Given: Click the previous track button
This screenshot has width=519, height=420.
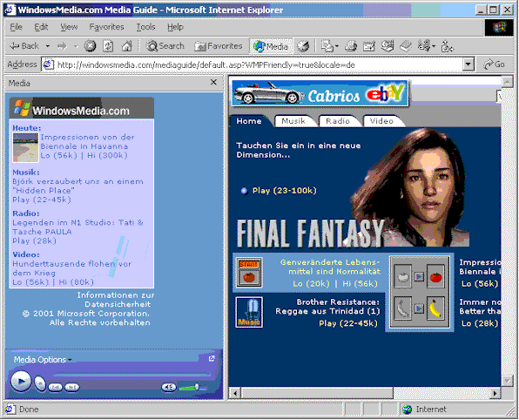Looking at the screenshot, I should (x=55, y=387).
